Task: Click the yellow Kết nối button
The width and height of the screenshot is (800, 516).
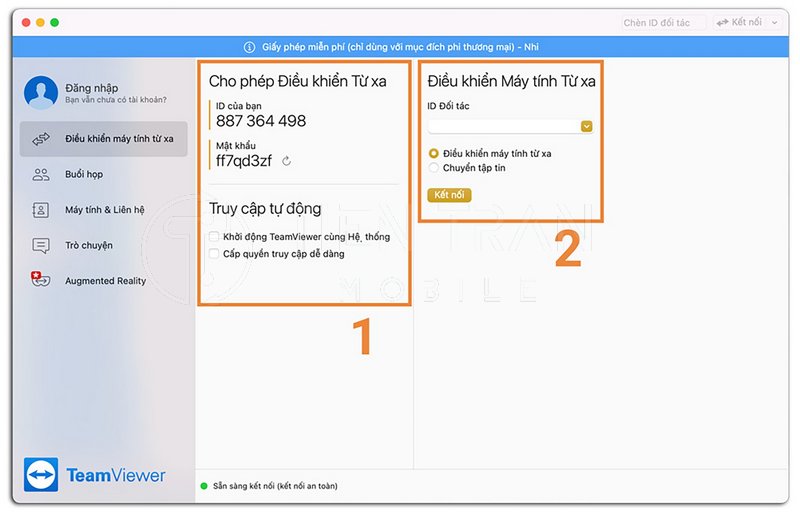Action: 449,195
